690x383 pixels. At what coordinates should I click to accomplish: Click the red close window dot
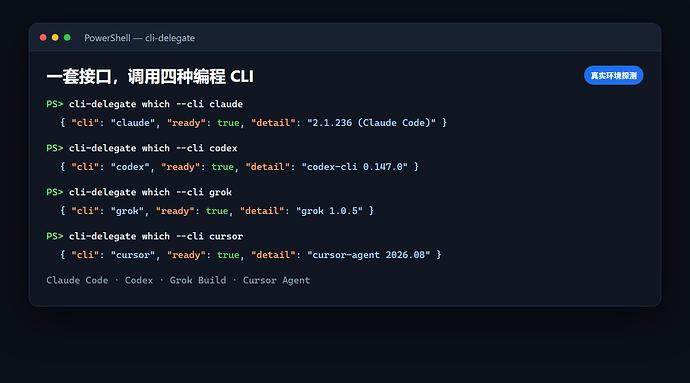[x=43, y=37]
